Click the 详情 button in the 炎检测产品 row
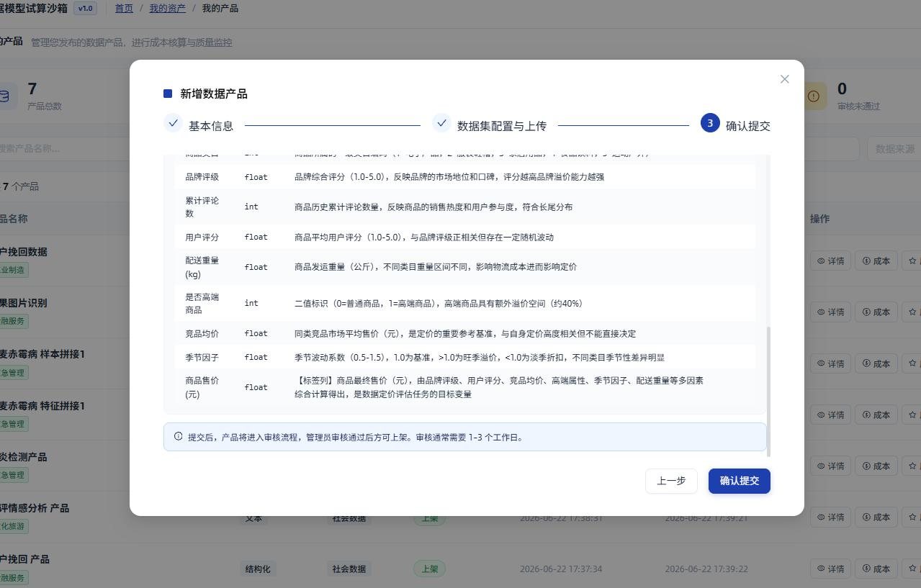Screen dimensions: 921x588 (x=830, y=466)
